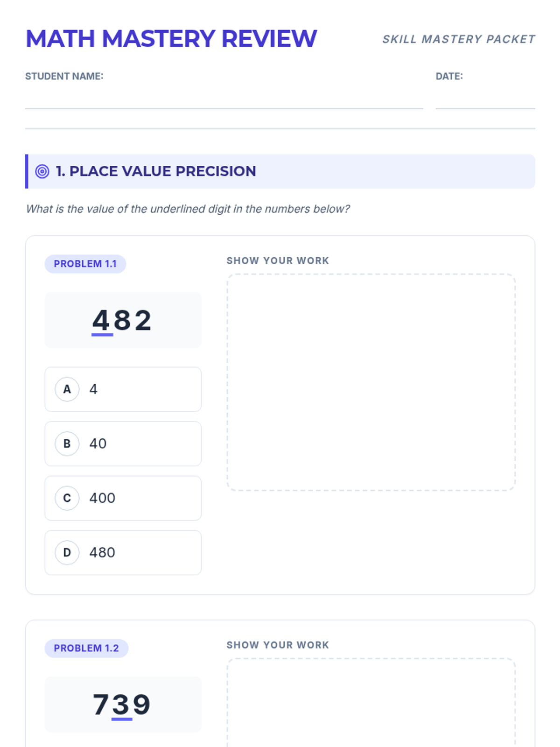Screen dimensions: 560x747
Task: Click the target icon in section header
Action: coord(42,171)
